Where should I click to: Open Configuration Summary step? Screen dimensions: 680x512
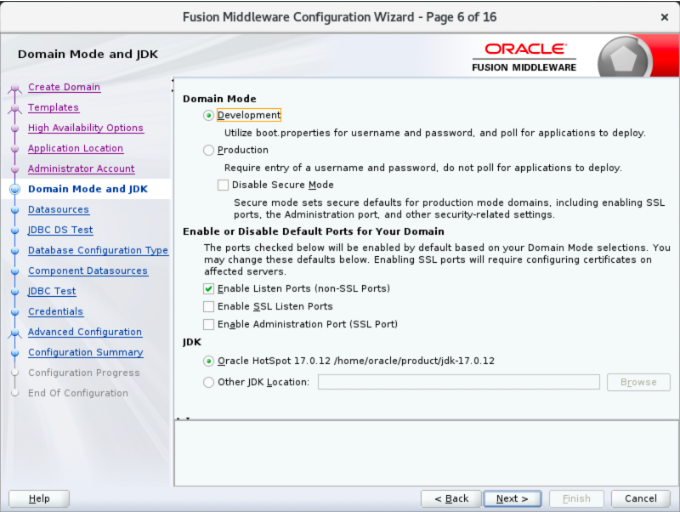pos(85,352)
